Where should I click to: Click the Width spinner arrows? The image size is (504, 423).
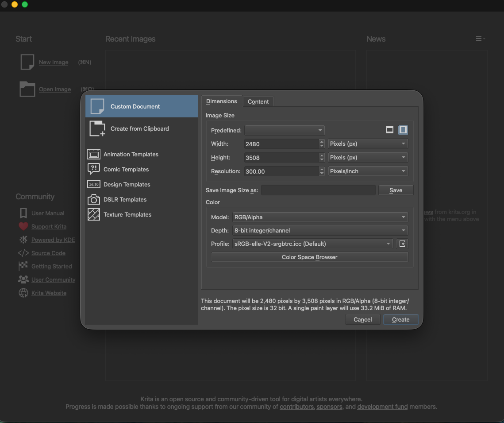point(322,144)
